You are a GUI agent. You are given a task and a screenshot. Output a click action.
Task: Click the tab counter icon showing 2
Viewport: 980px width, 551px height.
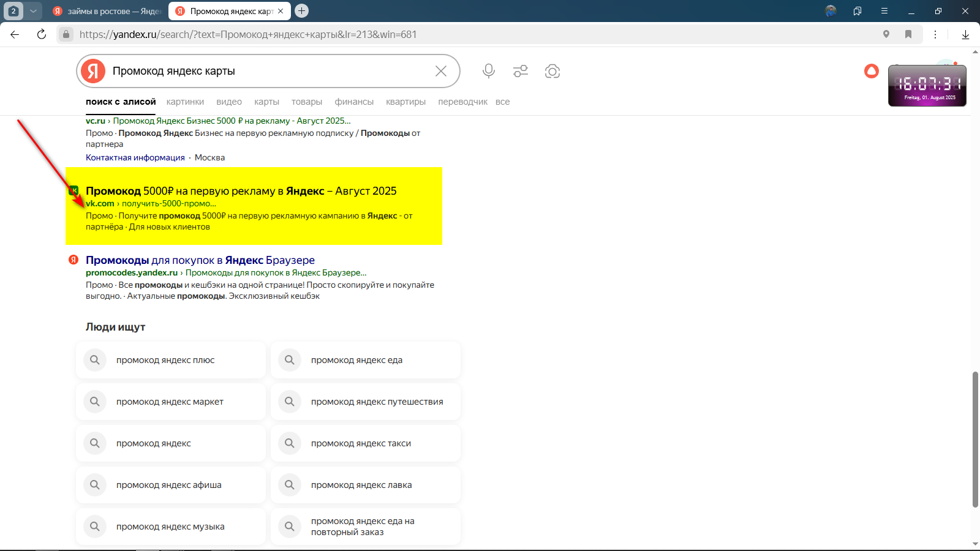point(13,11)
